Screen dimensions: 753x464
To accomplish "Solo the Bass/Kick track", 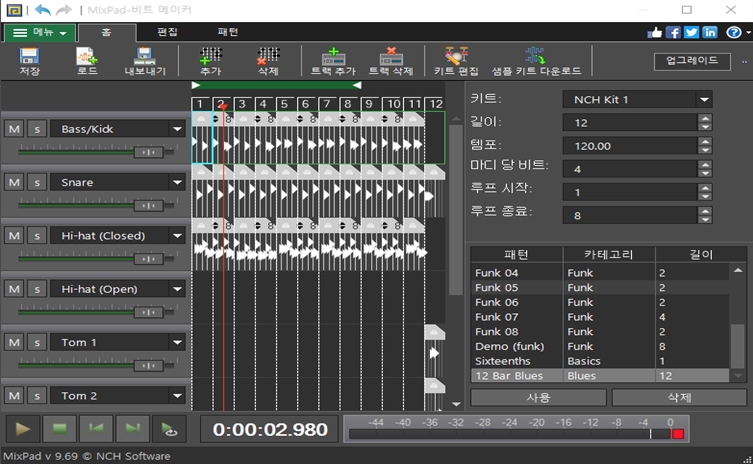I will click(37, 129).
